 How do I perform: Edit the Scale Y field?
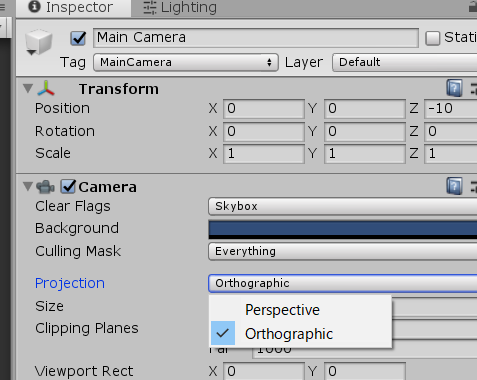tap(365, 154)
